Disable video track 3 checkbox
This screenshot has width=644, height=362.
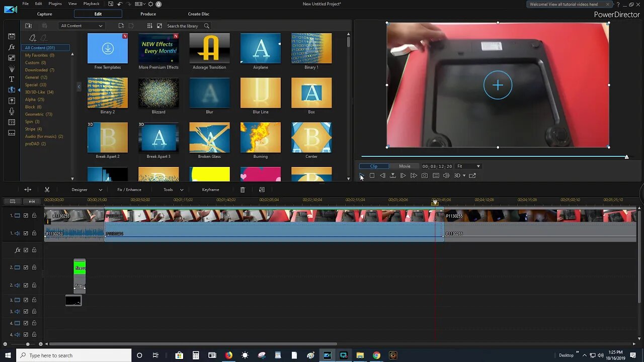pyautogui.click(x=26, y=300)
